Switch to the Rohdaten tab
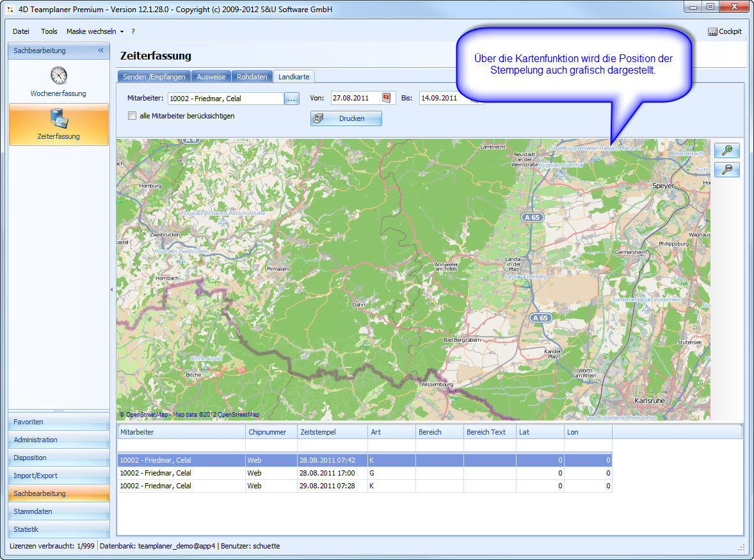Viewport: 754px width, 560px height. tap(252, 77)
